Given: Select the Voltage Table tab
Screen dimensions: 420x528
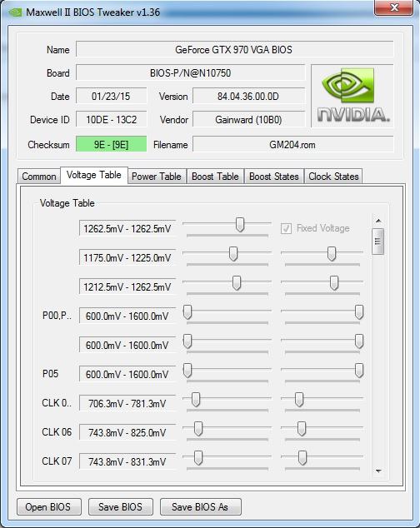Looking at the screenshot, I should tap(94, 175).
